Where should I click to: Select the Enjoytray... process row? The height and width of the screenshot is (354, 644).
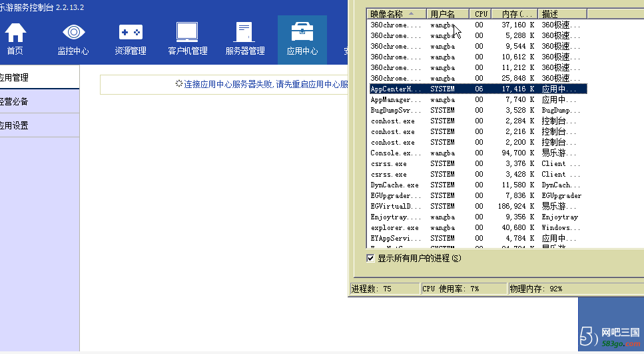point(478,217)
